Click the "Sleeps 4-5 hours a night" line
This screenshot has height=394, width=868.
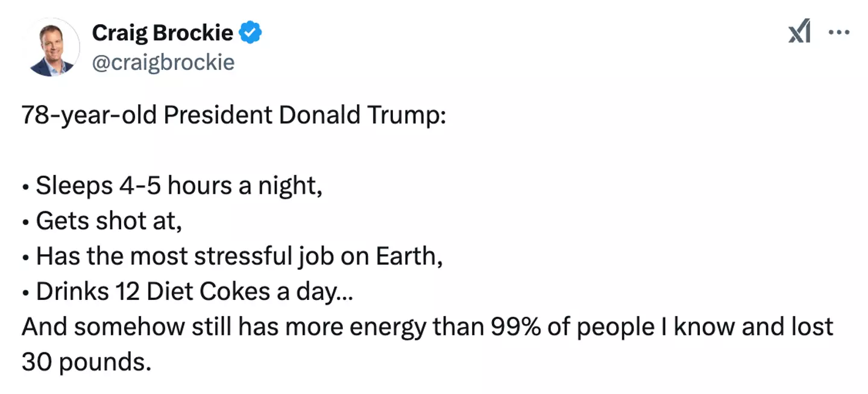[x=178, y=186]
